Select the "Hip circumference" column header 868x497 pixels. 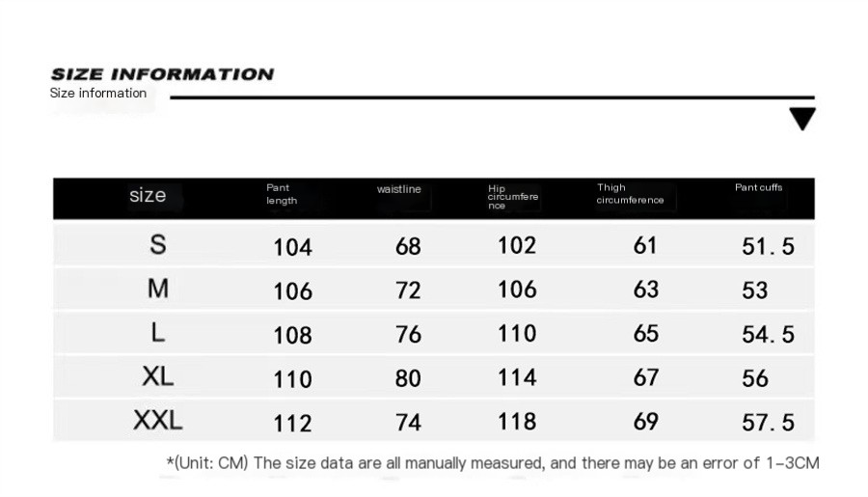click(x=513, y=197)
